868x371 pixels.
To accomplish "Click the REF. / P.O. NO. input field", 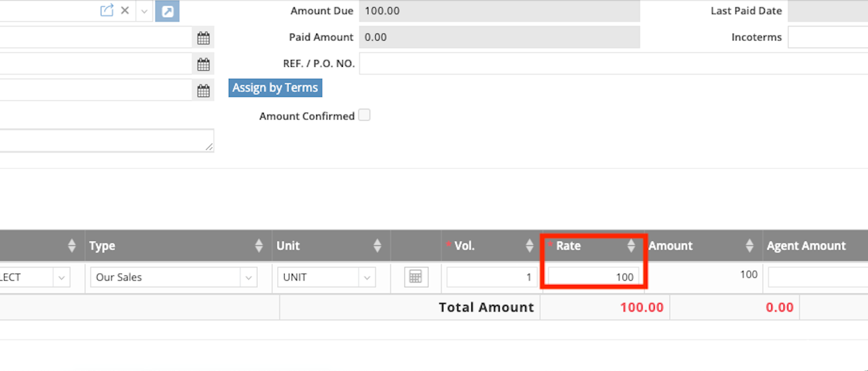I will point(613,64).
